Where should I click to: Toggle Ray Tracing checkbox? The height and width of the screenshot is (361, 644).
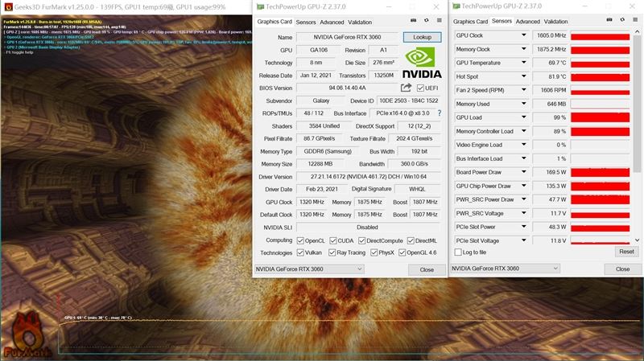click(x=332, y=252)
